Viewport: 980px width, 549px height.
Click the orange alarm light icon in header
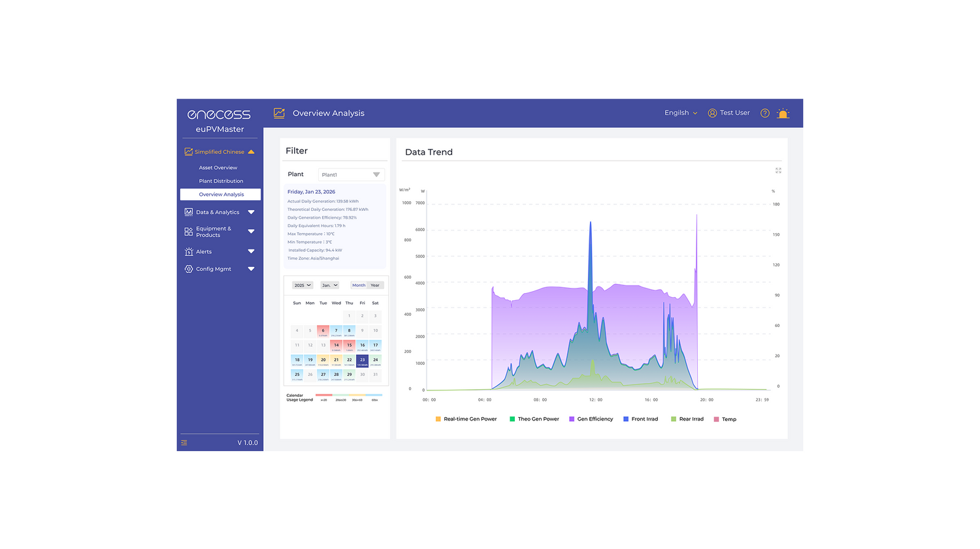coord(783,113)
